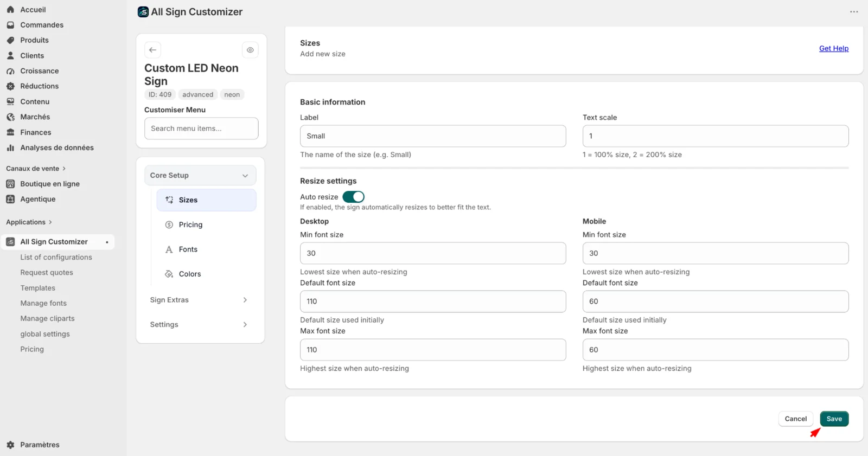Open the Boutique en ligne store icon
This screenshot has height=456, width=868.
pos(10,184)
